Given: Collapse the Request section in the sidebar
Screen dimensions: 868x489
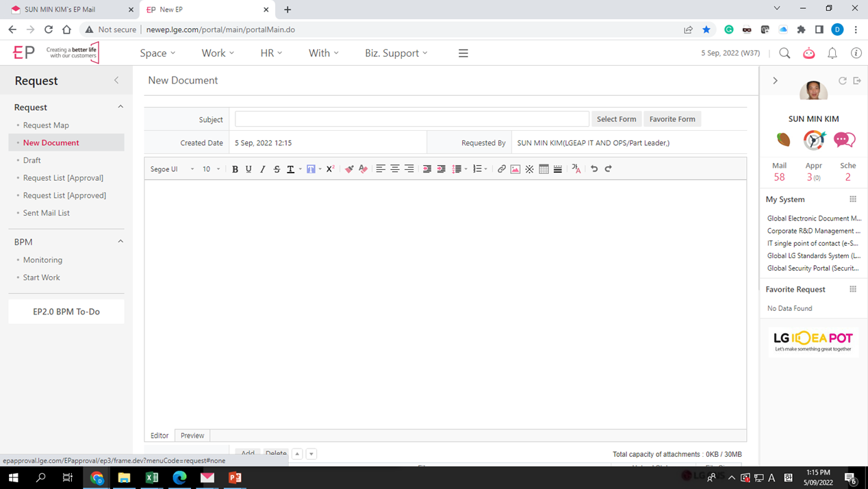Looking at the screenshot, I should coord(120,107).
